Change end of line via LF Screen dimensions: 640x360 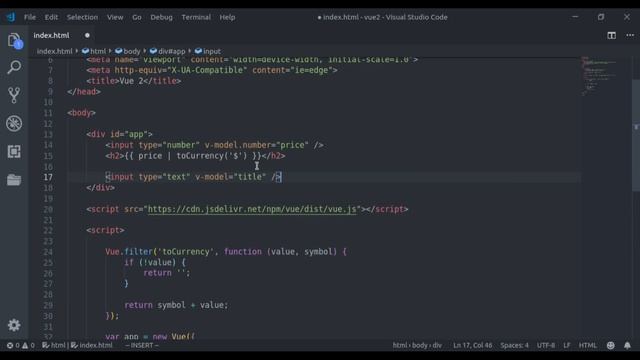[567, 345]
